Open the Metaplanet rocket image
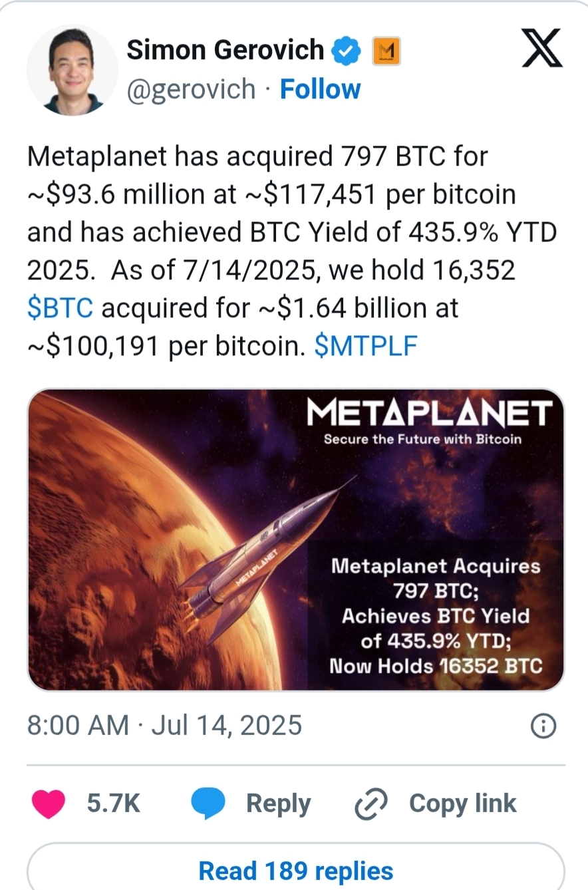588x890 pixels. click(x=295, y=539)
